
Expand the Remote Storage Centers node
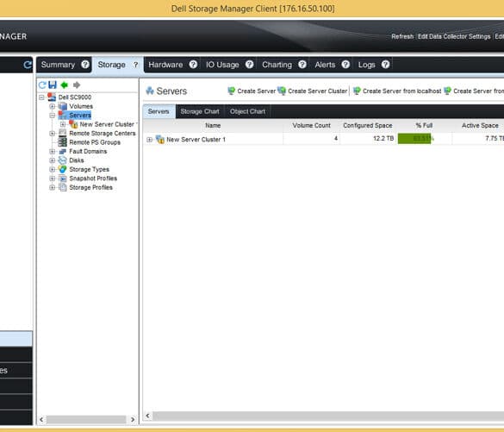pos(52,133)
